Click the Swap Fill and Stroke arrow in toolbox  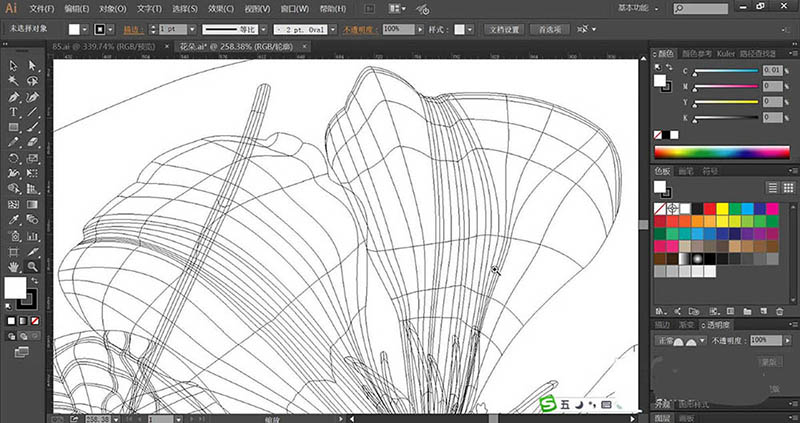point(35,281)
